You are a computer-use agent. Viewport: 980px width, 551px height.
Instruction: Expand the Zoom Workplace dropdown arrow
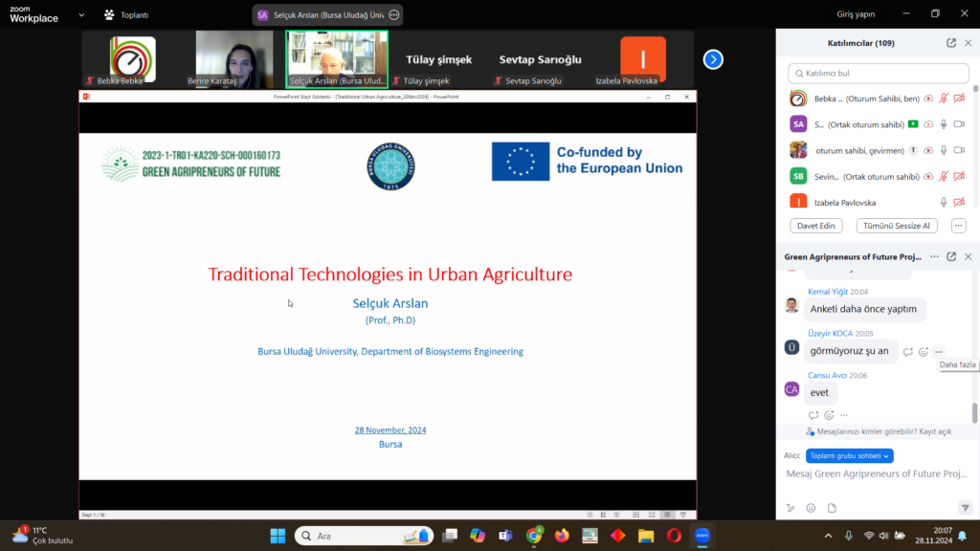coord(80,15)
